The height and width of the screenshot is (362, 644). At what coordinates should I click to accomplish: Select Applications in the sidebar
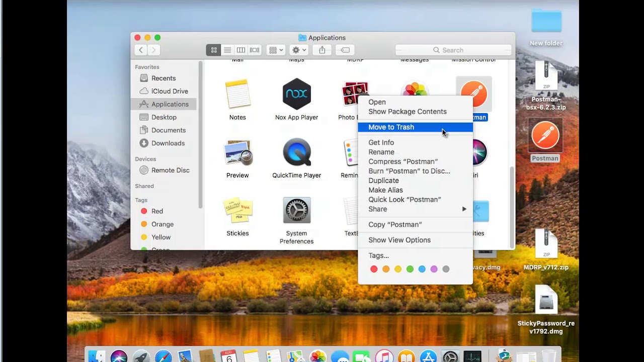click(x=163, y=104)
